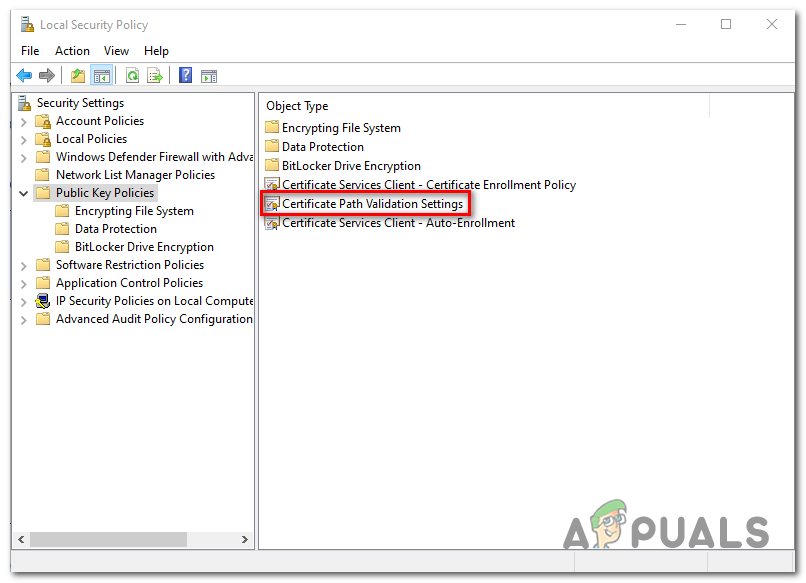Select Advanced Audit Policy Configuration
This screenshot has height=583, width=806.
(154, 319)
